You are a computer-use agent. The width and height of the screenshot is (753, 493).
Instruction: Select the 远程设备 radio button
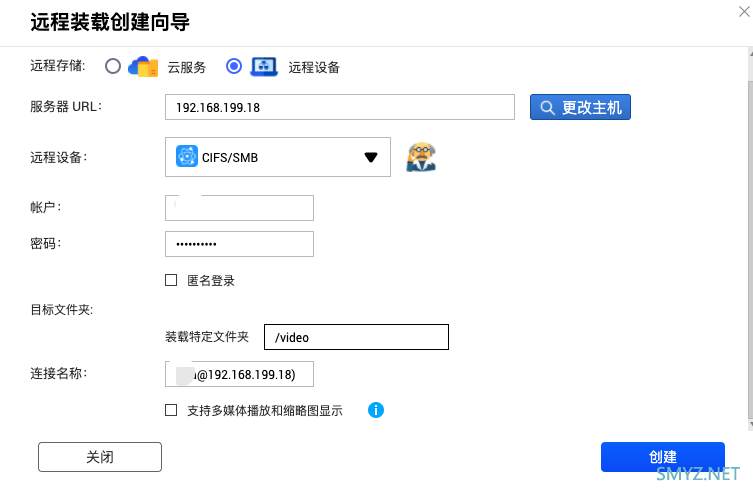(234, 67)
